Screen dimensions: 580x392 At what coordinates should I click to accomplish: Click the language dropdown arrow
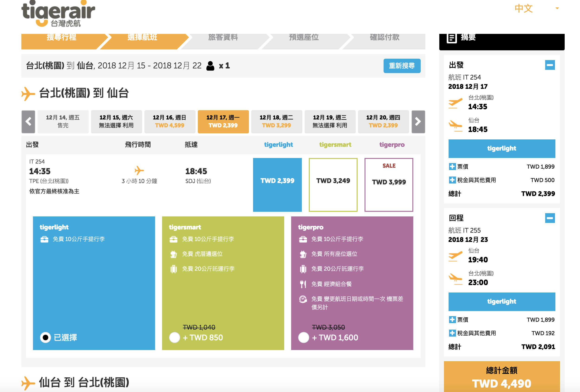(x=557, y=9)
